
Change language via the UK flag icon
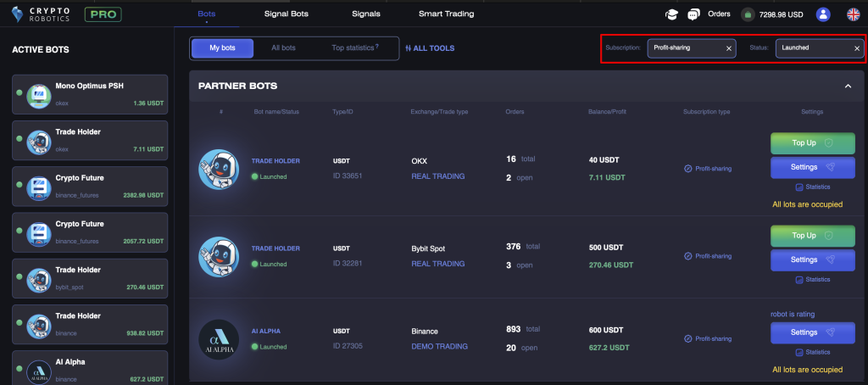(853, 14)
